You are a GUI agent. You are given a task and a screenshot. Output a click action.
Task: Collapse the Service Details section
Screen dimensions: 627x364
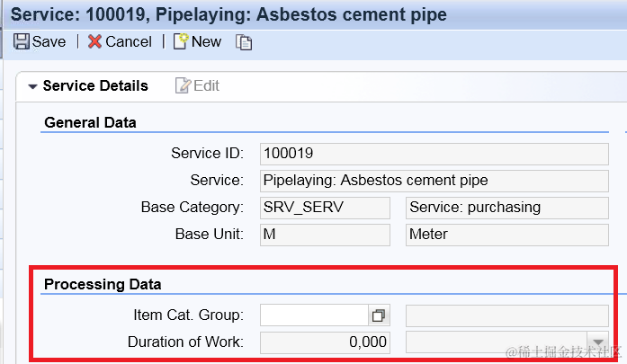tap(33, 87)
